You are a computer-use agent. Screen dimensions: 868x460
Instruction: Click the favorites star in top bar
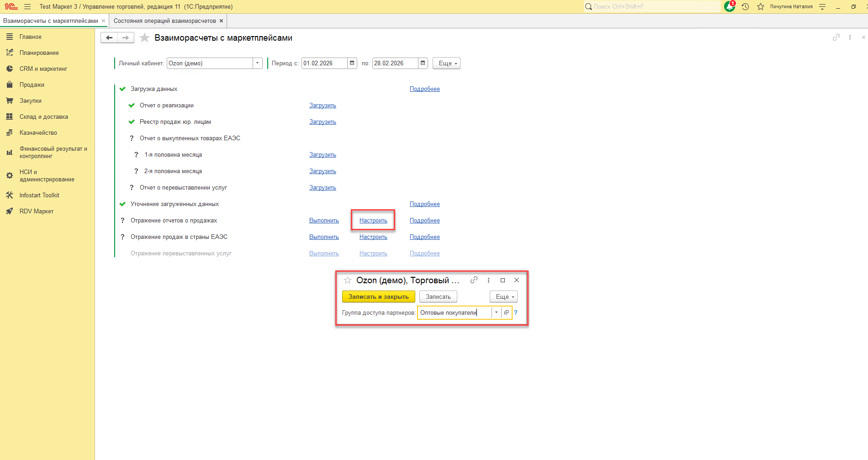(x=761, y=7)
